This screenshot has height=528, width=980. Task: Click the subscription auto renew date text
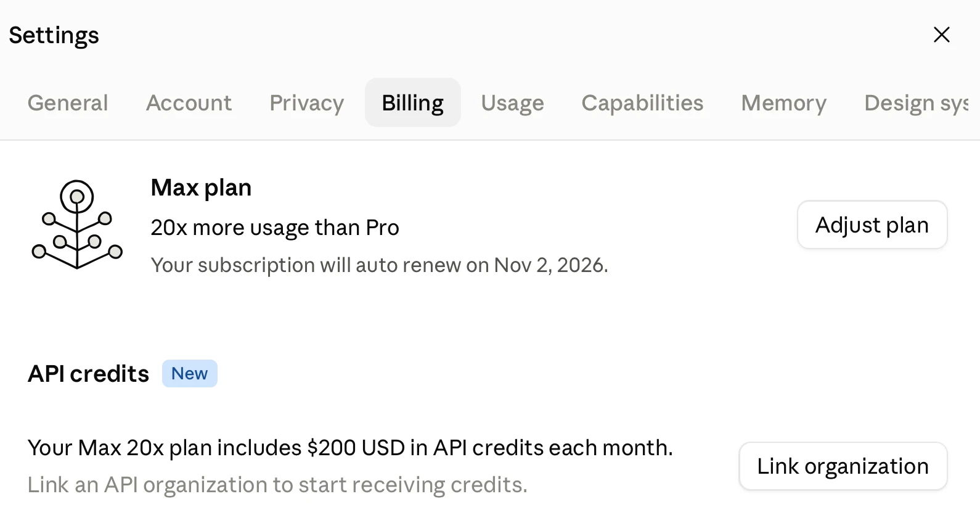pyautogui.click(x=380, y=265)
